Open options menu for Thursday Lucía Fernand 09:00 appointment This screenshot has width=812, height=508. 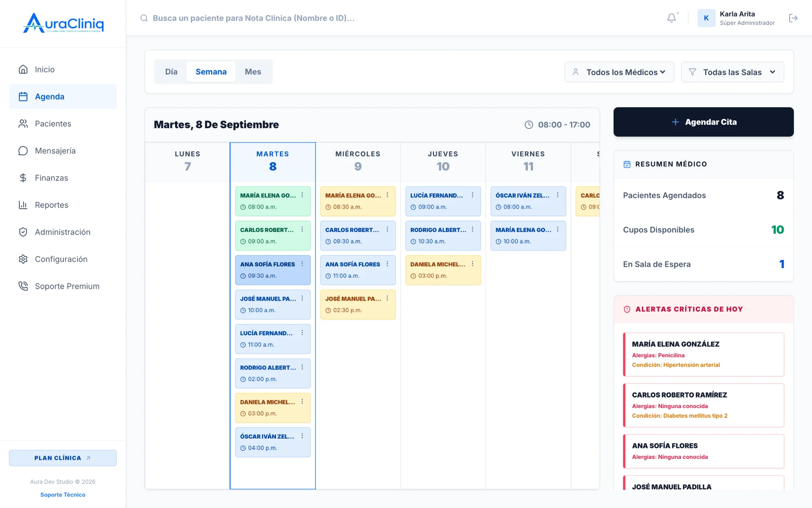472,195
